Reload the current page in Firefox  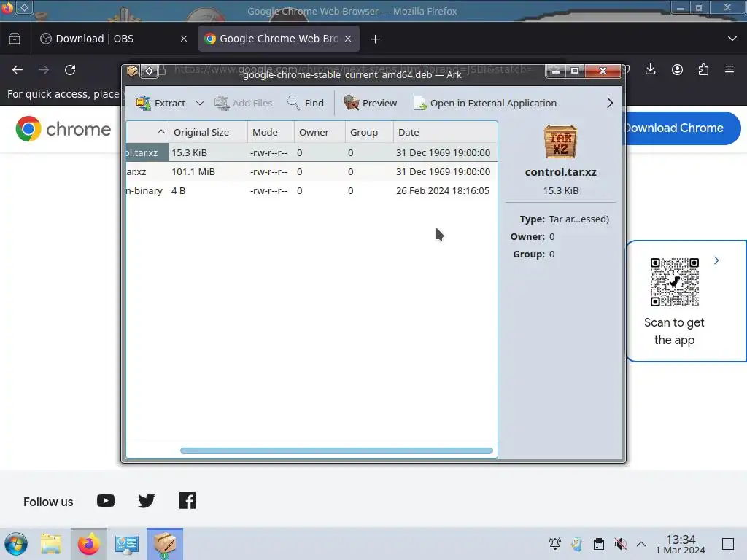tap(70, 70)
